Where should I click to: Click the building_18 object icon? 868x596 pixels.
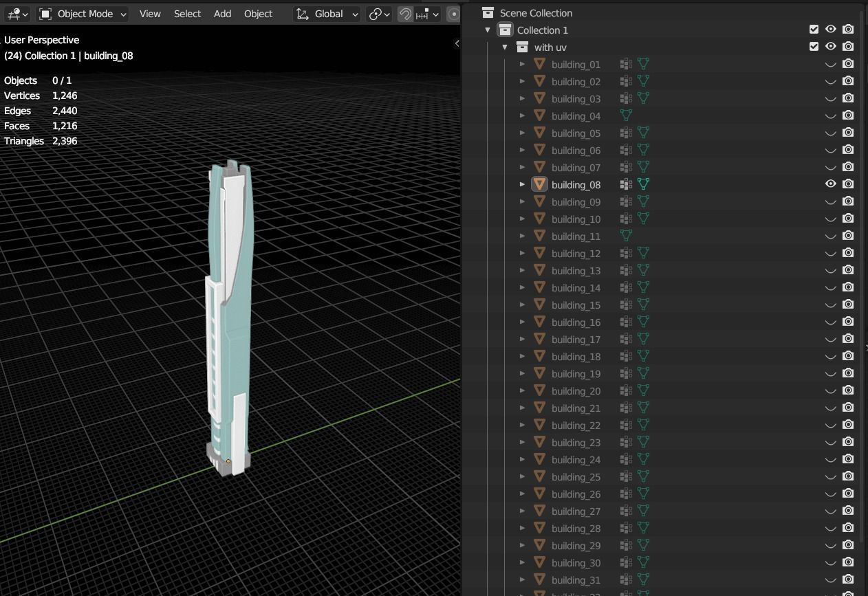(539, 356)
